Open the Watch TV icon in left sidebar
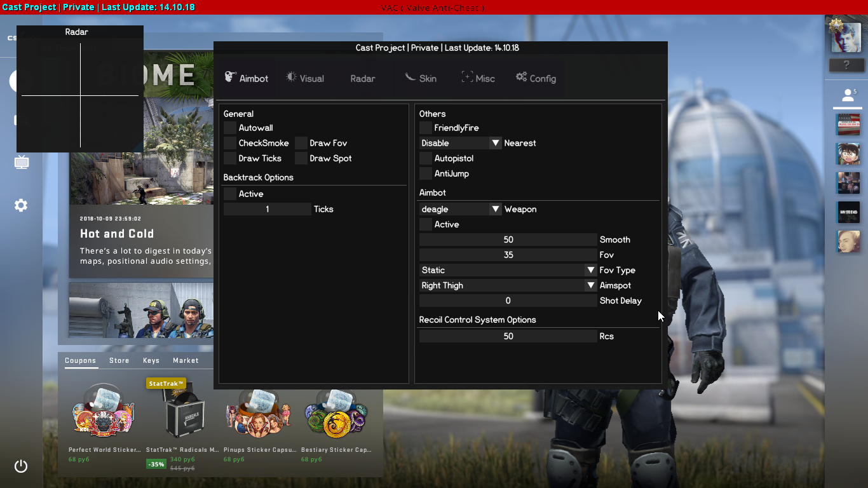The width and height of the screenshot is (868, 488). coord(22,162)
